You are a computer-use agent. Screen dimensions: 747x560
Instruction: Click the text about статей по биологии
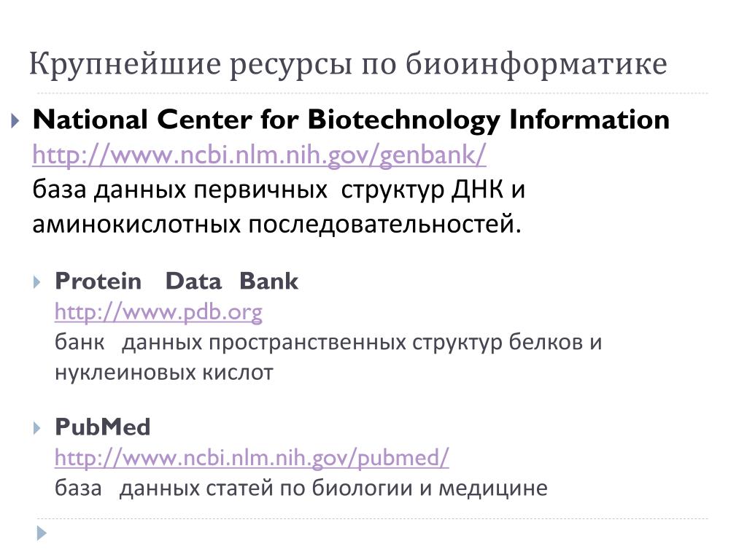[x=301, y=489]
